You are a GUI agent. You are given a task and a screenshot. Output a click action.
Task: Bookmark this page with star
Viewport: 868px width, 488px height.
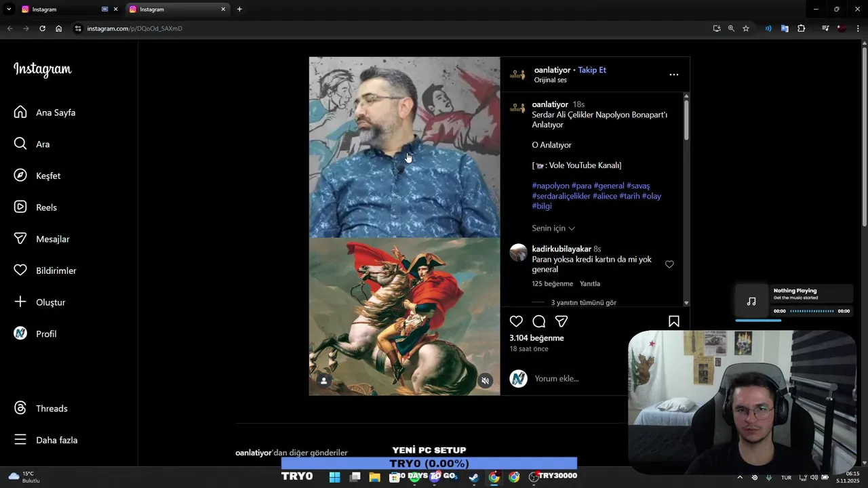click(x=746, y=28)
